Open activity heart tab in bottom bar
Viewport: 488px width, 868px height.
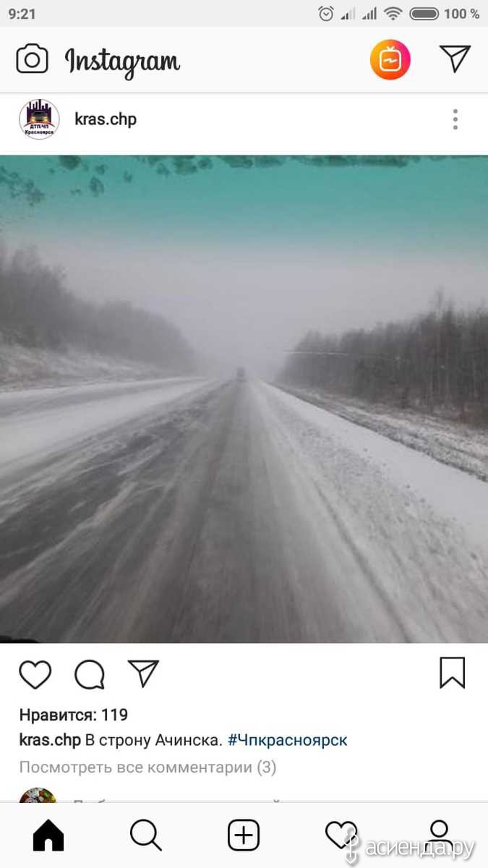click(x=341, y=836)
